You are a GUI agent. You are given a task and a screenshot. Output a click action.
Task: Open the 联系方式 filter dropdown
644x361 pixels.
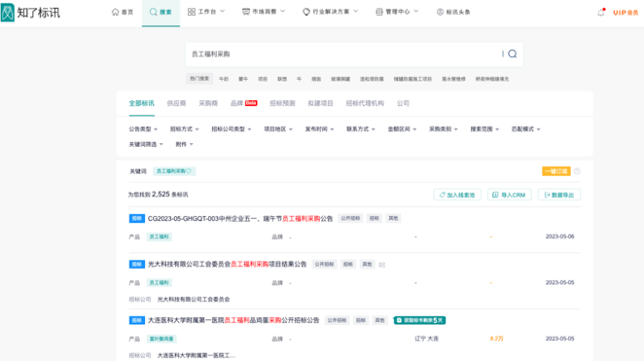(361, 129)
